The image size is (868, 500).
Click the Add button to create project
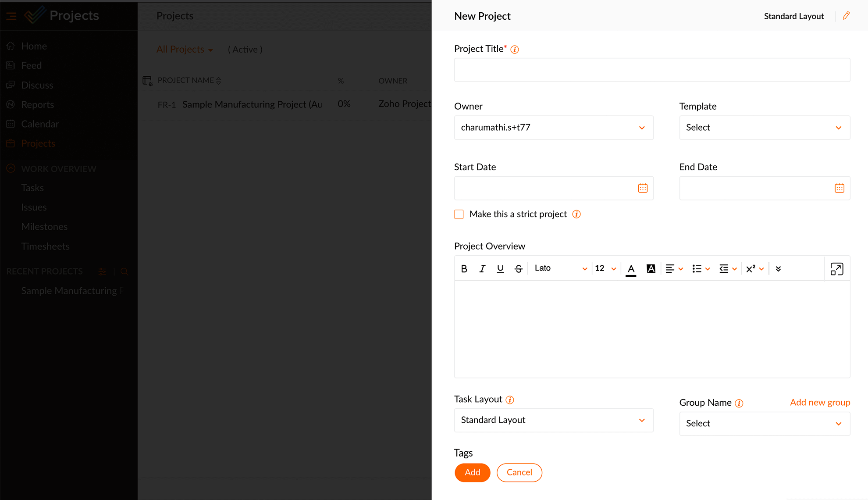click(x=472, y=472)
